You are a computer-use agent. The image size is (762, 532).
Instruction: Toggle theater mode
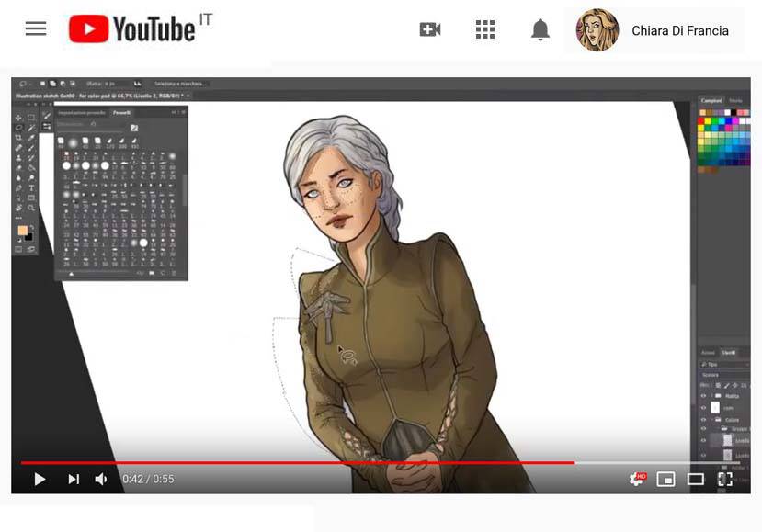coord(696,479)
